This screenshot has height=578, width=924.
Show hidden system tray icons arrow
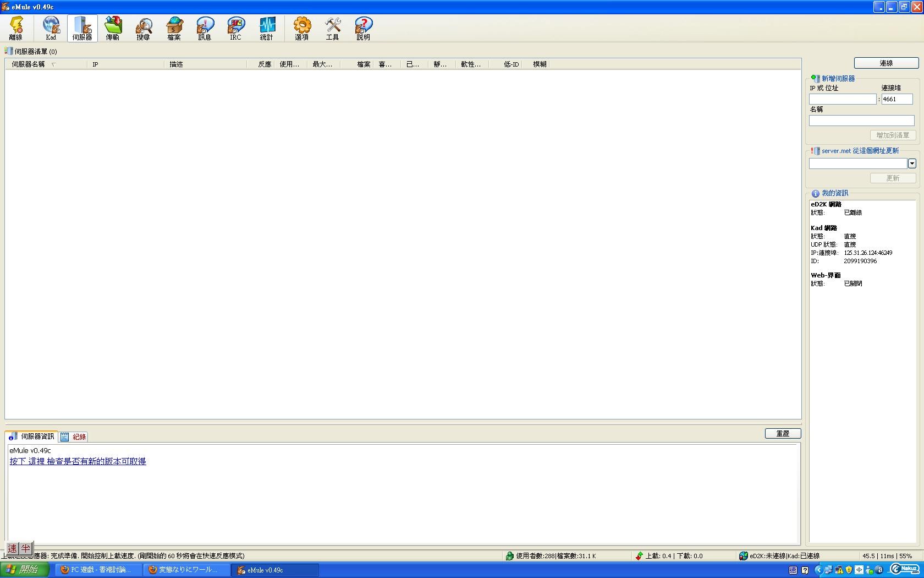[818, 570]
